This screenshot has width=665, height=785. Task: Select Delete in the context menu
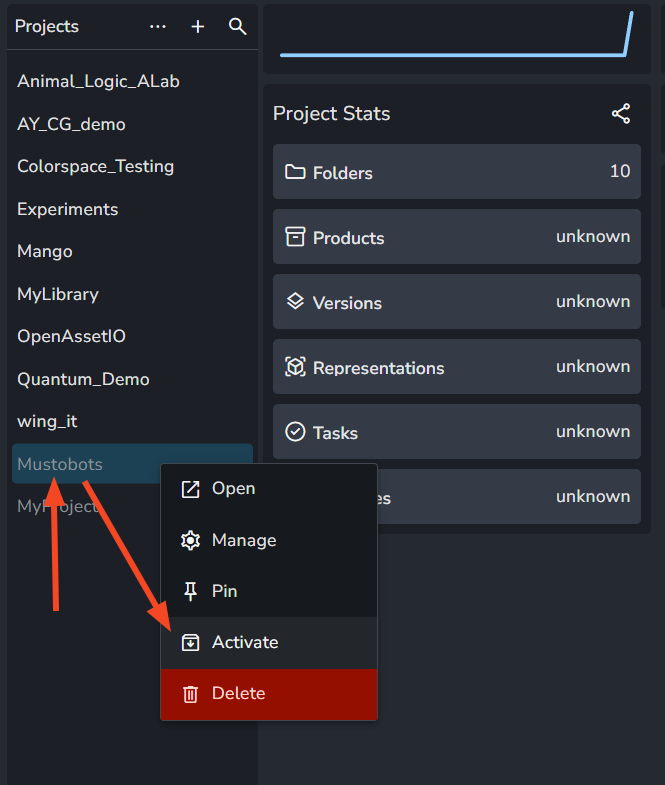pyautogui.click(x=269, y=694)
